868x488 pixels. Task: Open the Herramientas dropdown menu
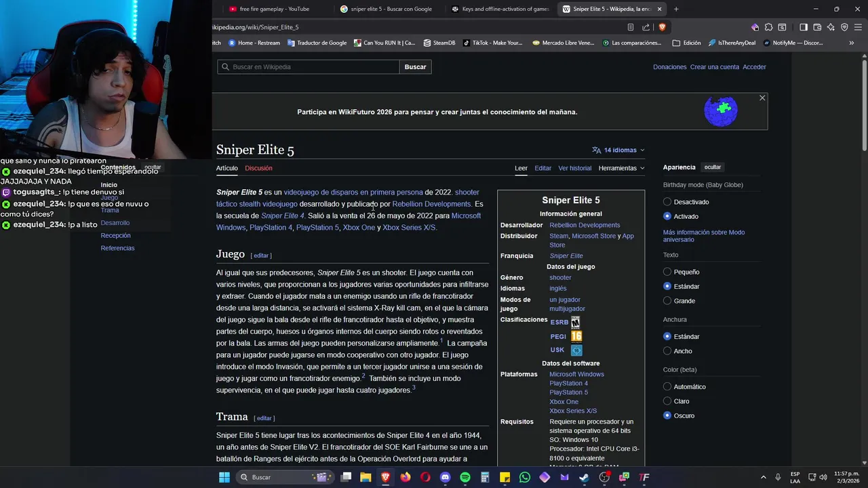pyautogui.click(x=621, y=168)
